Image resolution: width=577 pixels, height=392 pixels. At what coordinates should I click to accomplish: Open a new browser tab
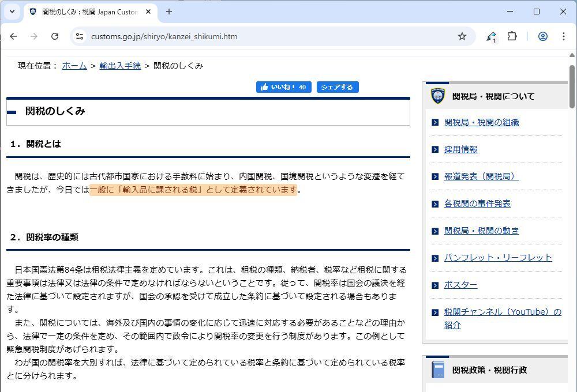point(169,12)
